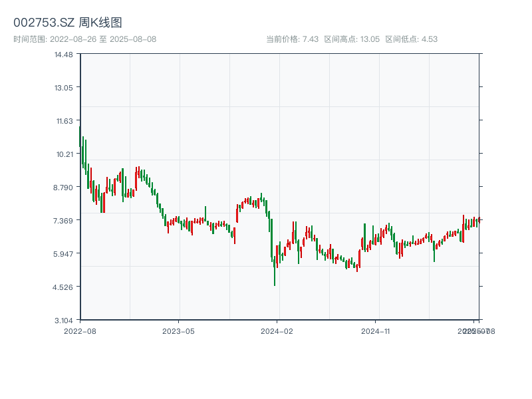Click the 区间低点 4.53 label
Viewport: 532px width, 399px height.
pos(411,39)
